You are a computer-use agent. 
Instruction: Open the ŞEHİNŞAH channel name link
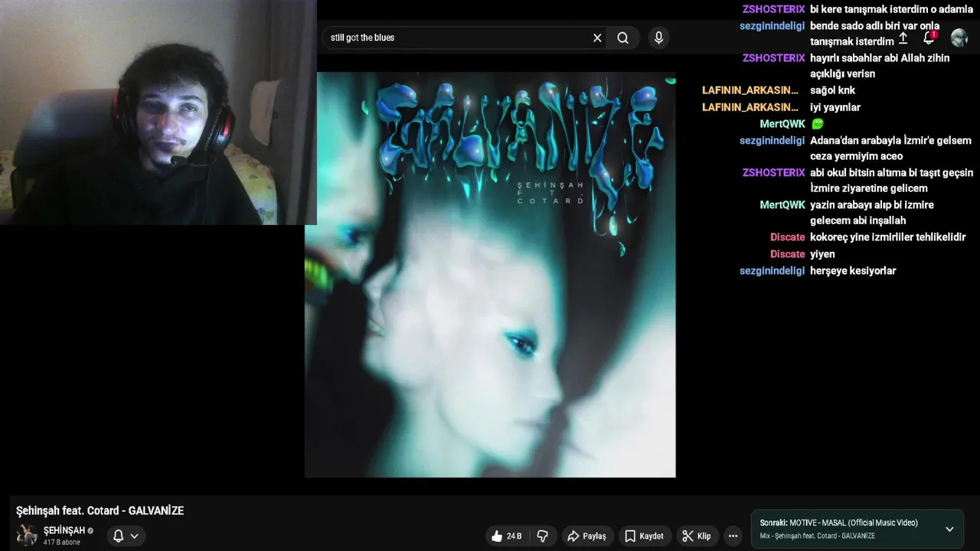click(64, 530)
